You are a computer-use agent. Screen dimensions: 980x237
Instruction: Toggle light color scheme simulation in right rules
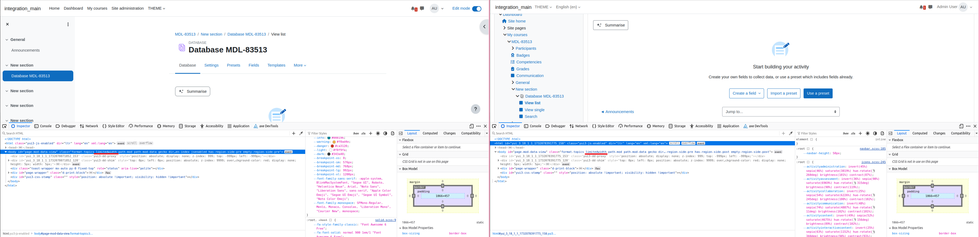[867, 133]
